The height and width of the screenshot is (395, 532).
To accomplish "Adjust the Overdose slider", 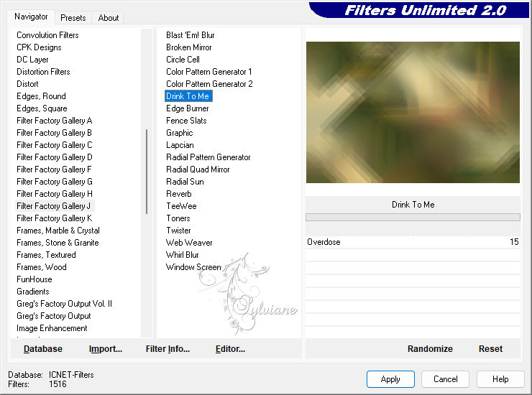I will (413, 242).
